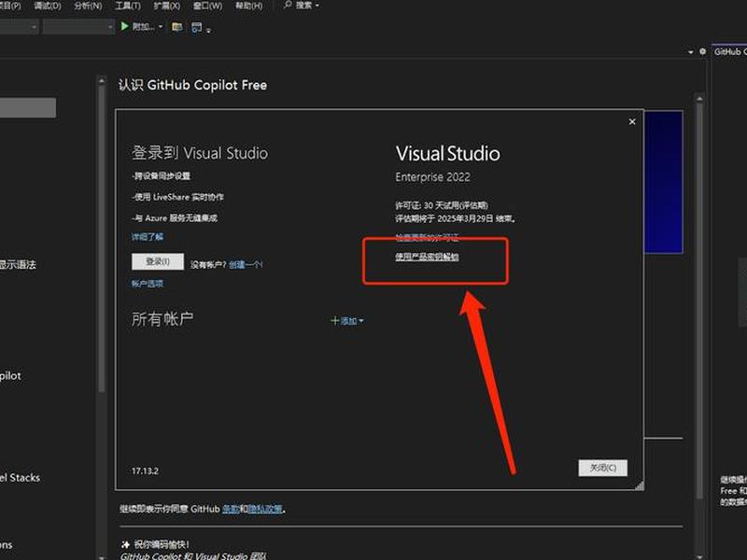Click the gear settings icon near GitHub tab
This screenshot has height=560, width=747.
click(x=703, y=51)
